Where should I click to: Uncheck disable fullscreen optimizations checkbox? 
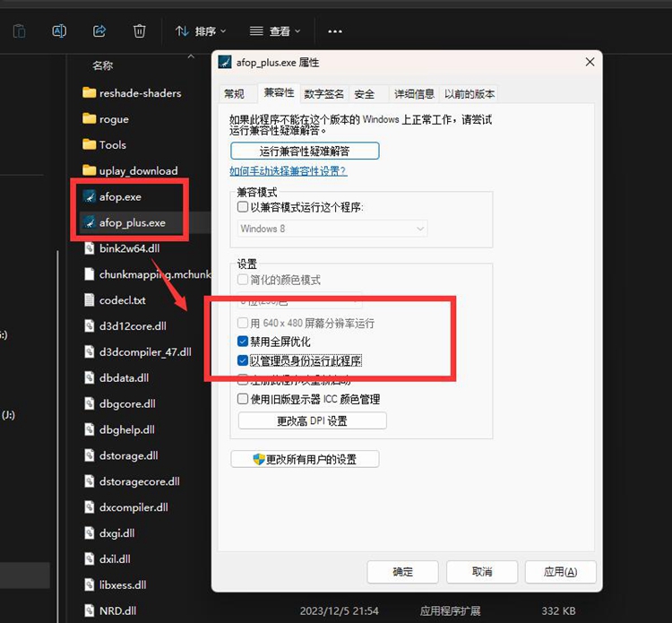point(243,342)
